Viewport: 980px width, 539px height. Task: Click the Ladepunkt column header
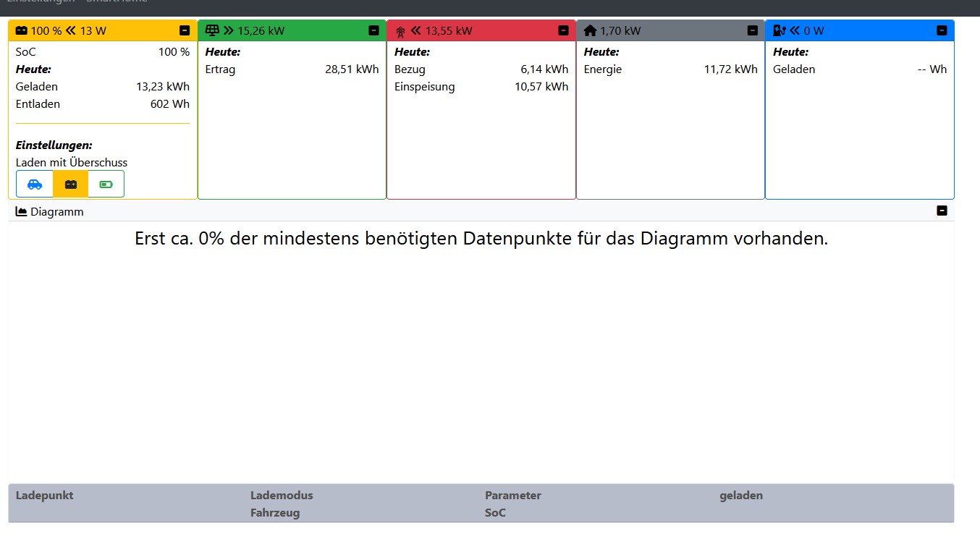45,496
